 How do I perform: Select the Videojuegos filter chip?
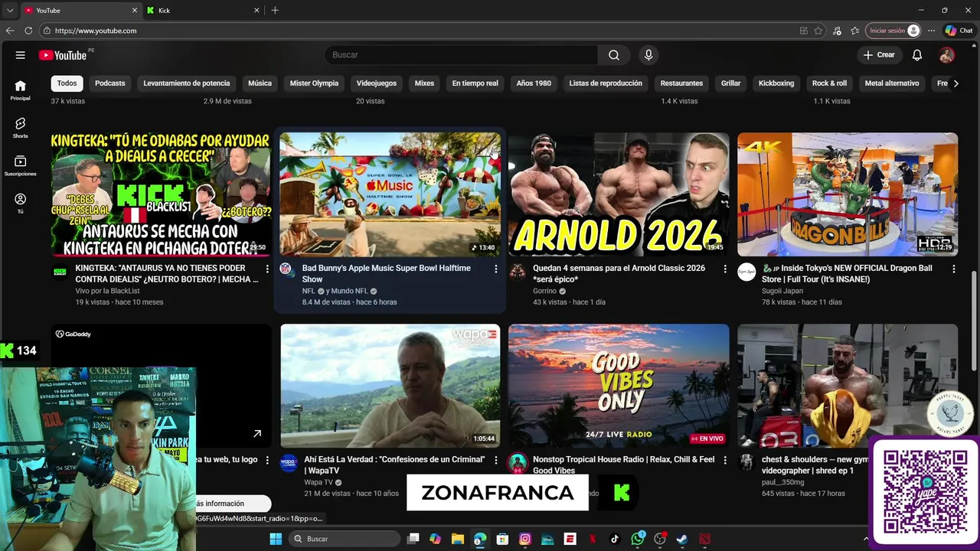pyautogui.click(x=377, y=83)
